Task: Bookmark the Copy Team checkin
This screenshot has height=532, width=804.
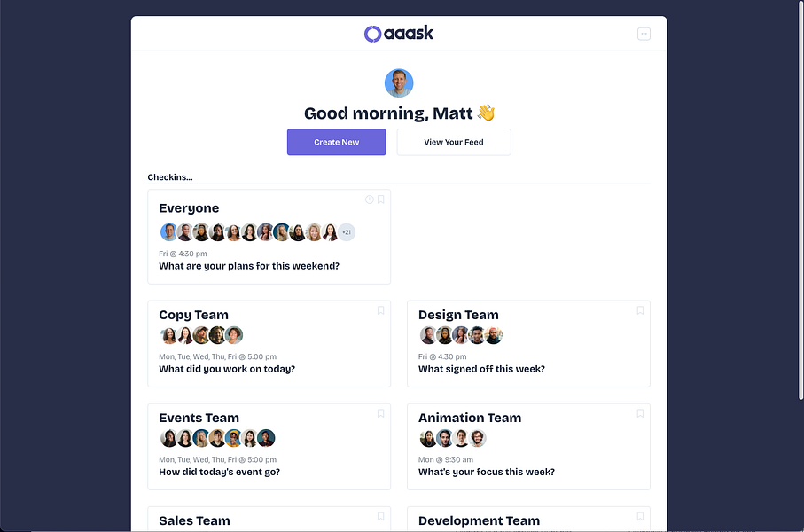Action: point(380,310)
